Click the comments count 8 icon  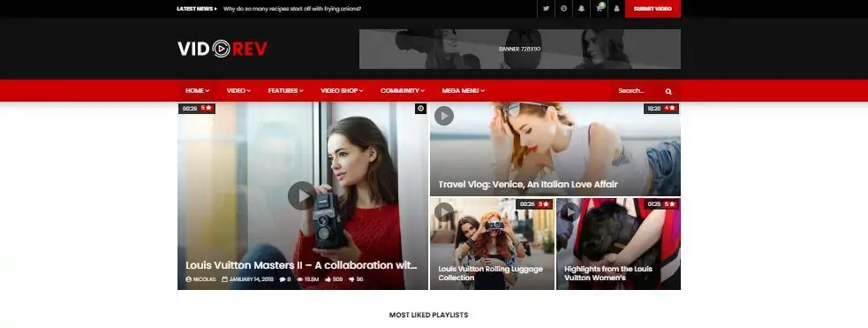coord(285,279)
